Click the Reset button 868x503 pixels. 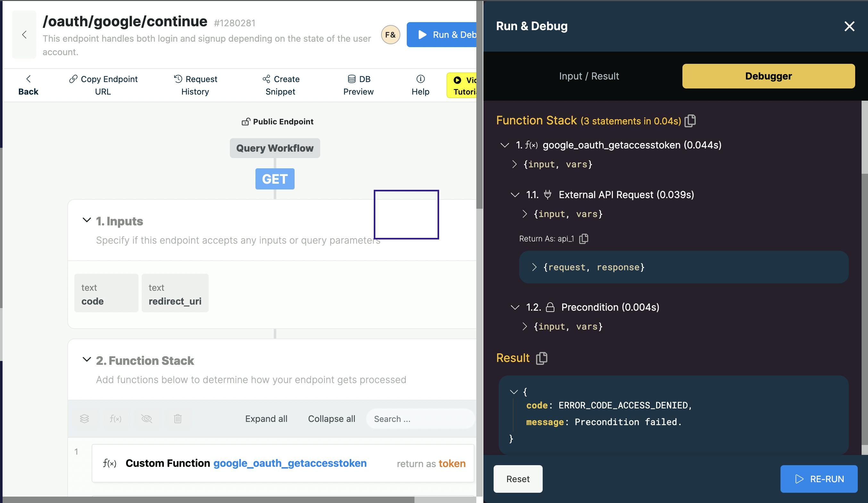(x=518, y=479)
